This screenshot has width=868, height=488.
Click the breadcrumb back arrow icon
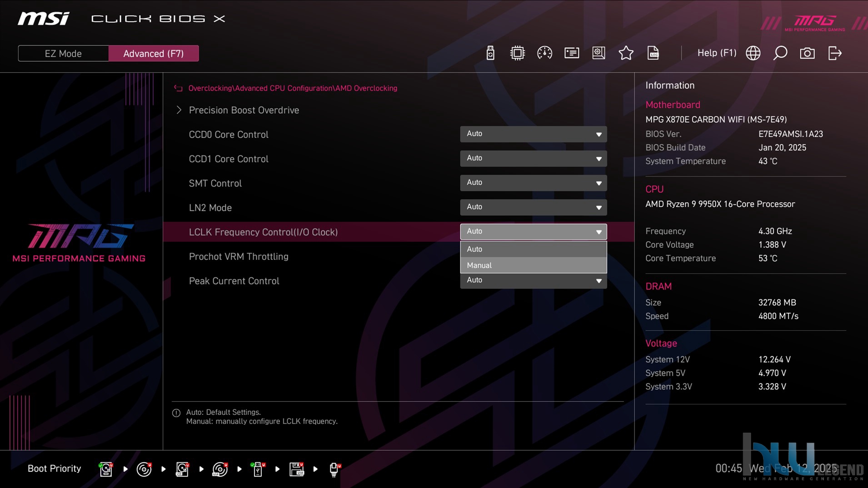tap(178, 88)
